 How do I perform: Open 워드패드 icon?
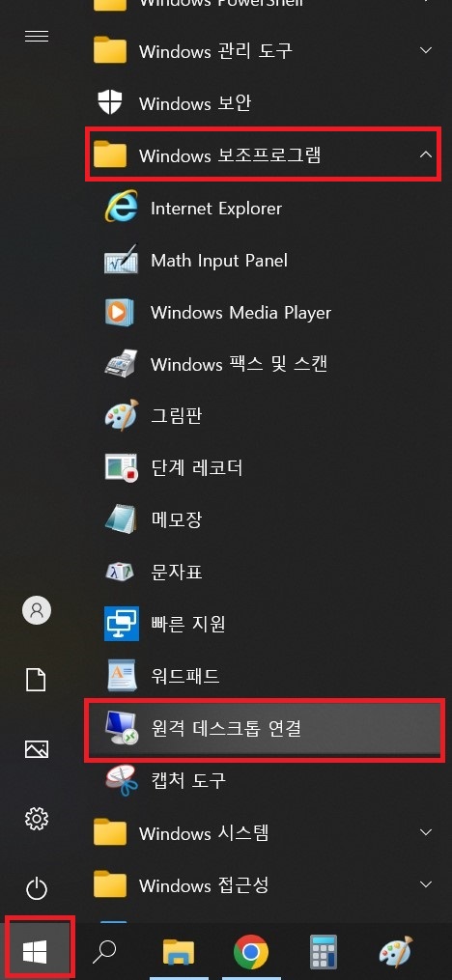[x=121, y=675]
